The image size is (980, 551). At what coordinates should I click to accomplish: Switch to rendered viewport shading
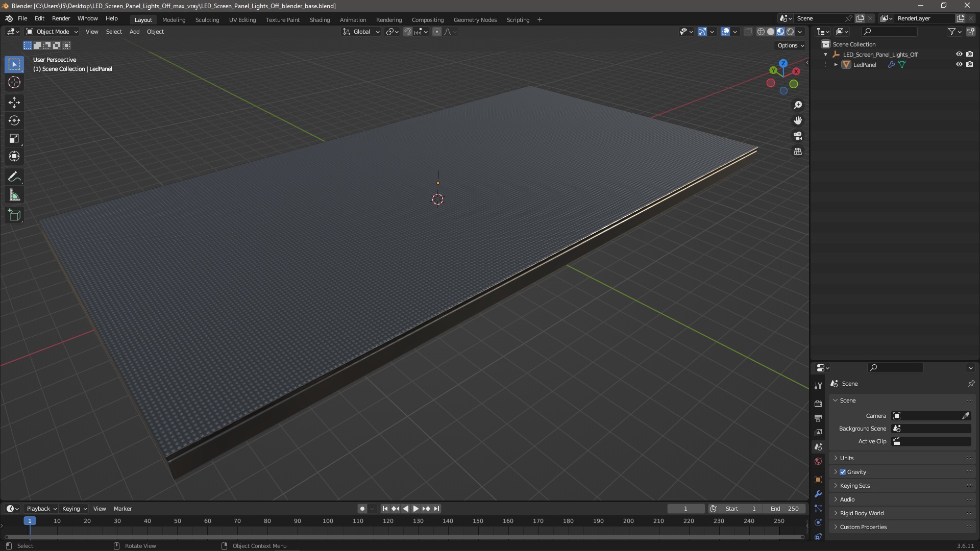[x=790, y=32]
